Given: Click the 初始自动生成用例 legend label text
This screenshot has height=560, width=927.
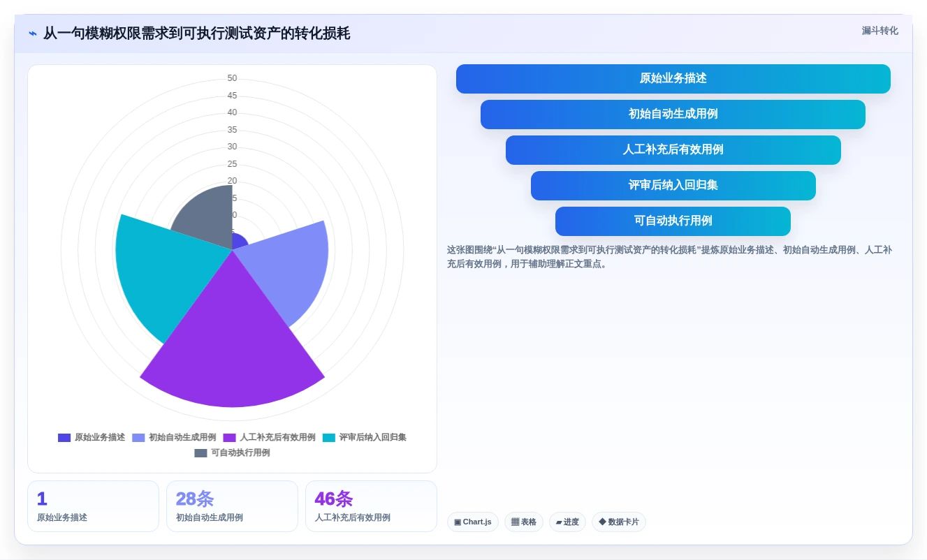Looking at the screenshot, I should [182, 438].
